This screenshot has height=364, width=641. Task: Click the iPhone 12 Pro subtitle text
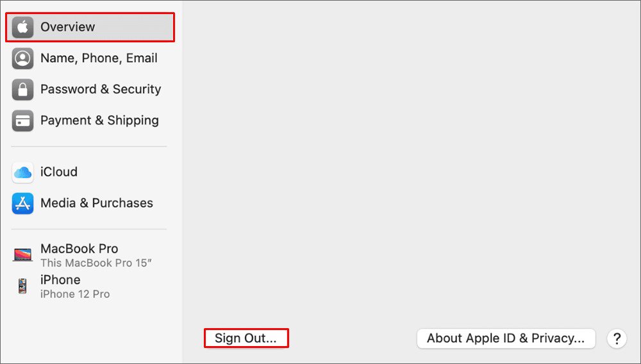tap(75, 294)
